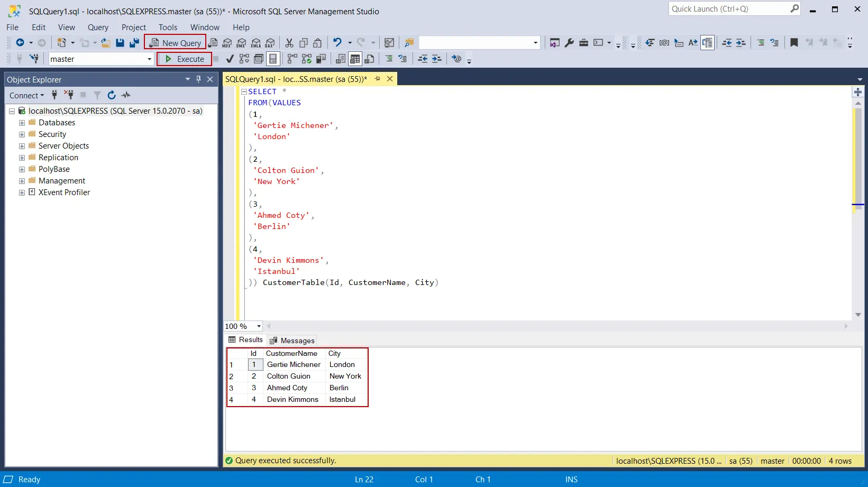
Task: Click the Cut scissors icon
Action: [289, 43]
